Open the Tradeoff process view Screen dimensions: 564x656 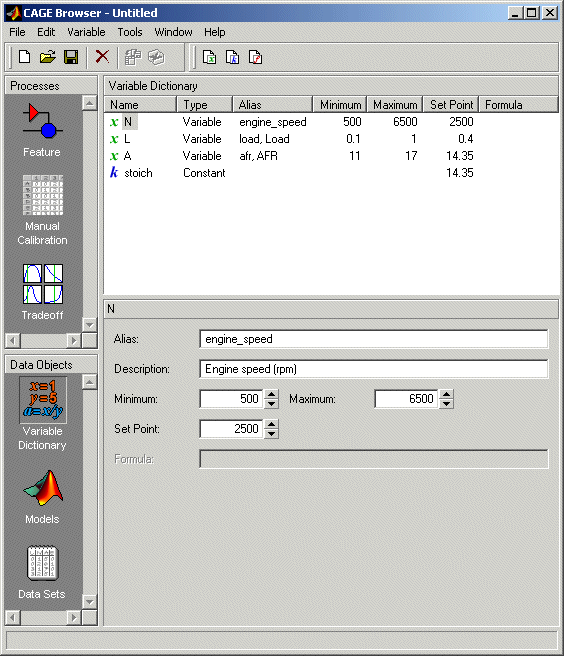(x=42, y=292)
